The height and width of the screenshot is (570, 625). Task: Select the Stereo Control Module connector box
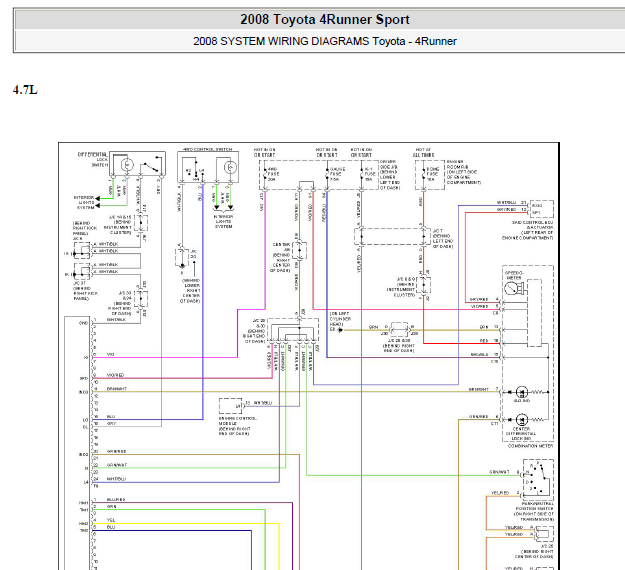point(230,406)
